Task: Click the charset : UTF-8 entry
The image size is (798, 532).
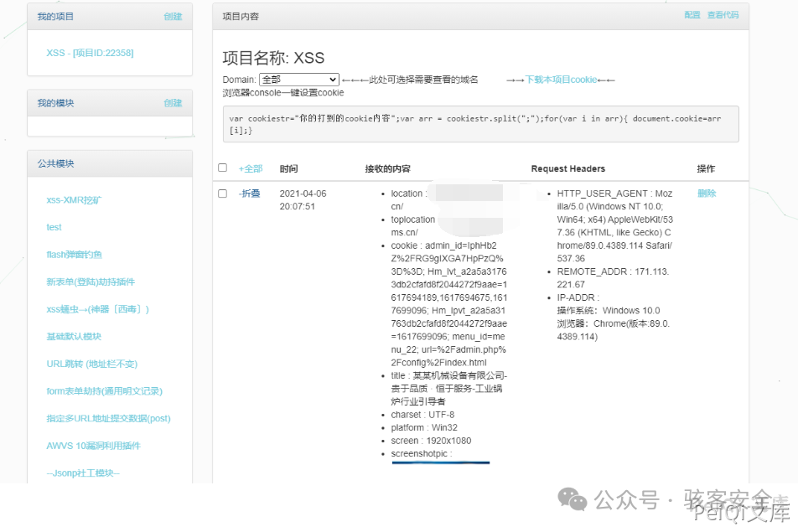Action: [x=422, y=415]
